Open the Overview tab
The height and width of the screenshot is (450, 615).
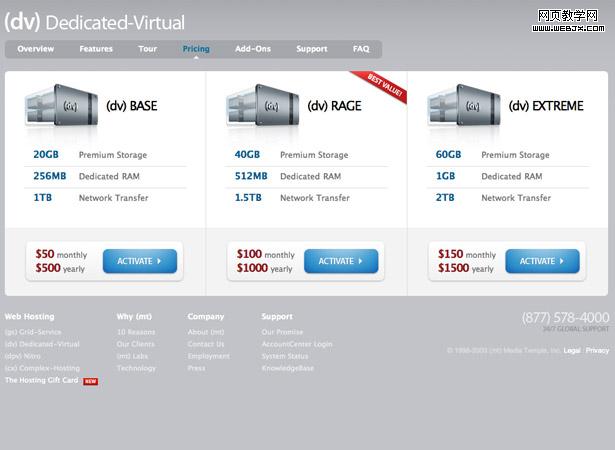[x=36, y=49]
